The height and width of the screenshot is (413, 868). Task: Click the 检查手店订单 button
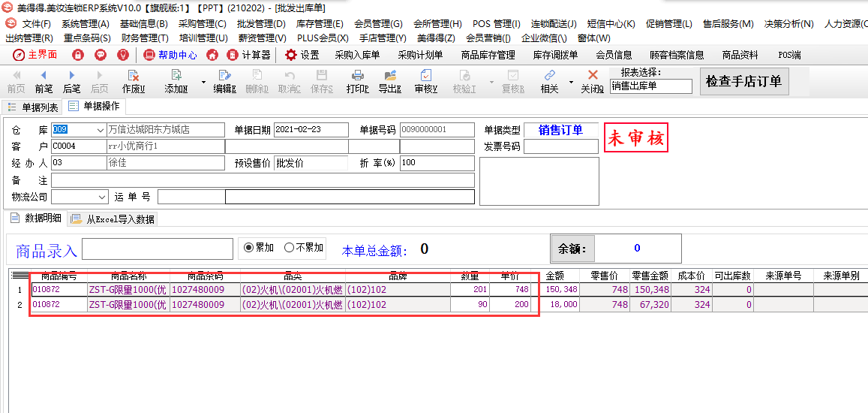click(744, 81)
